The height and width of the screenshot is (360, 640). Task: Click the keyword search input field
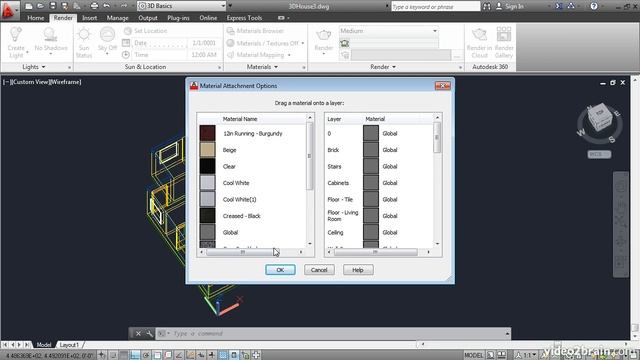pyautogui.click(x=435, y=7)
